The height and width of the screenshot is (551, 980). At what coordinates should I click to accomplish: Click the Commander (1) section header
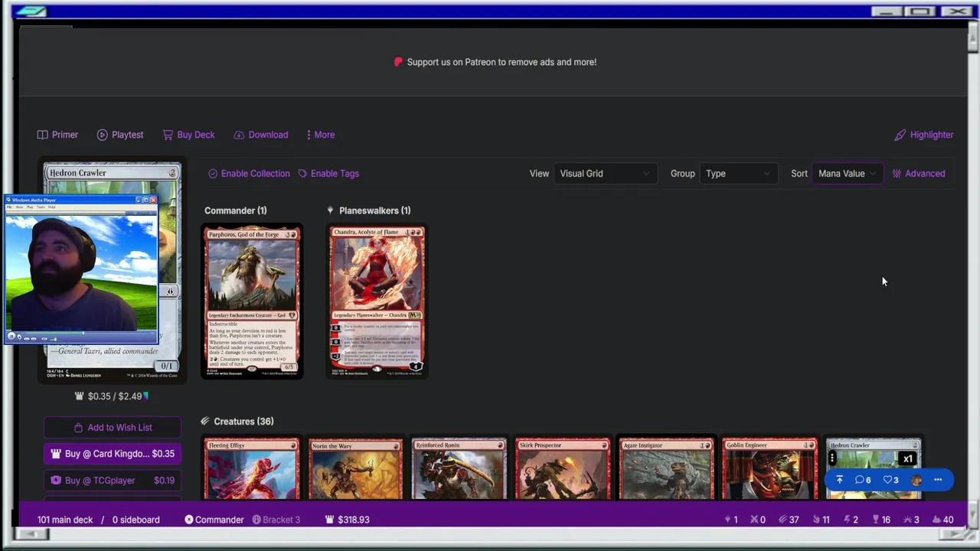coord(236,210)
